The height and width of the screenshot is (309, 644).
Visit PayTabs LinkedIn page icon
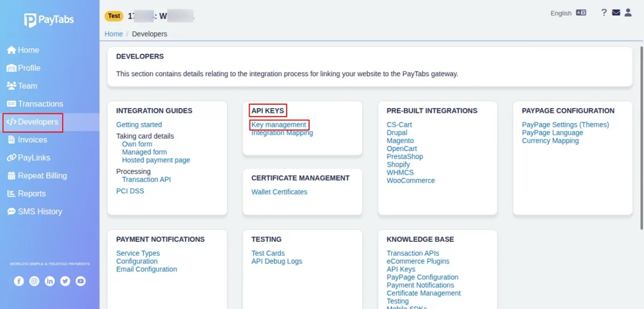pyautogui.click(x=50, y=281)
